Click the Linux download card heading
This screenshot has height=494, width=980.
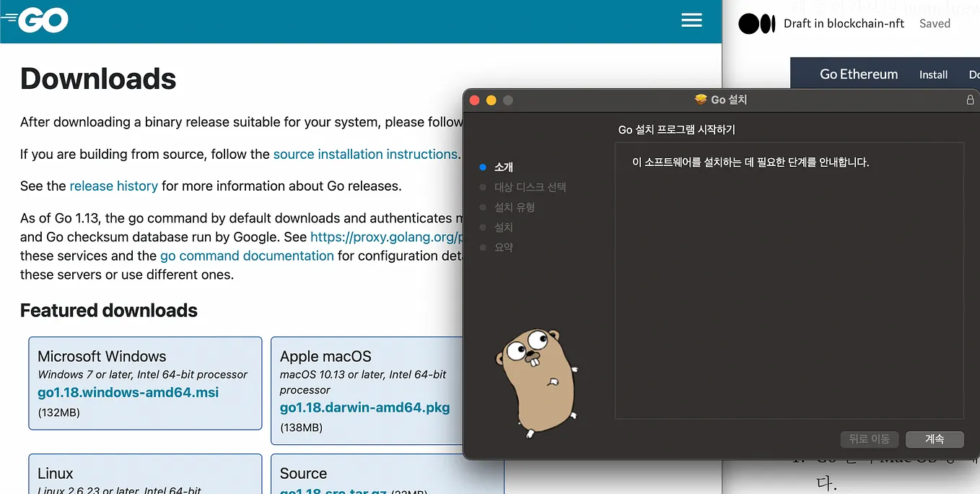point(56,474)
